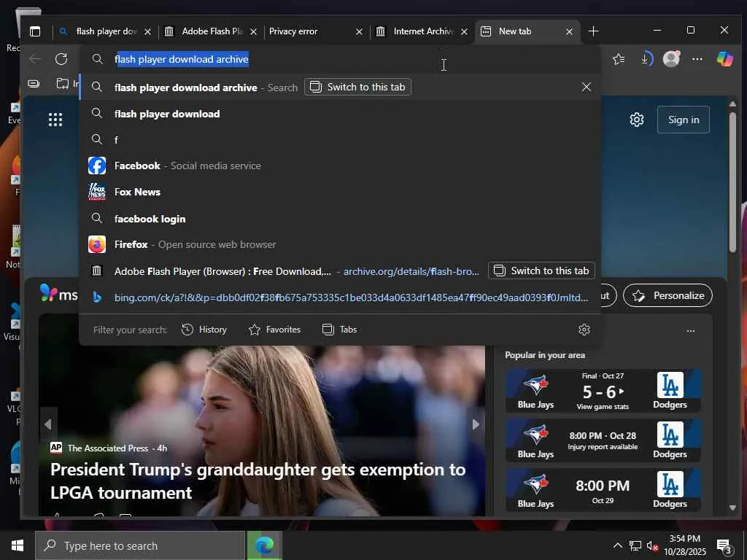Close the Adobe Flash Player tab
The width and height of the screenshot is (747, 560).
[253, 32]
